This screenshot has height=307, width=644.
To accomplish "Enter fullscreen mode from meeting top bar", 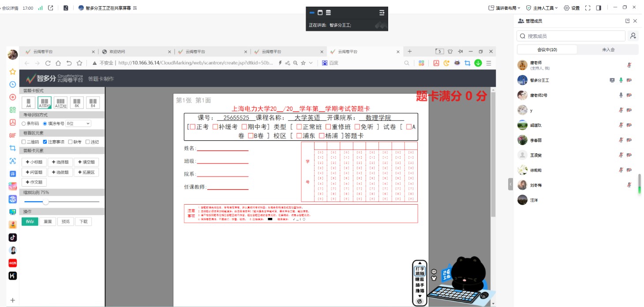I will coord(588,8).
